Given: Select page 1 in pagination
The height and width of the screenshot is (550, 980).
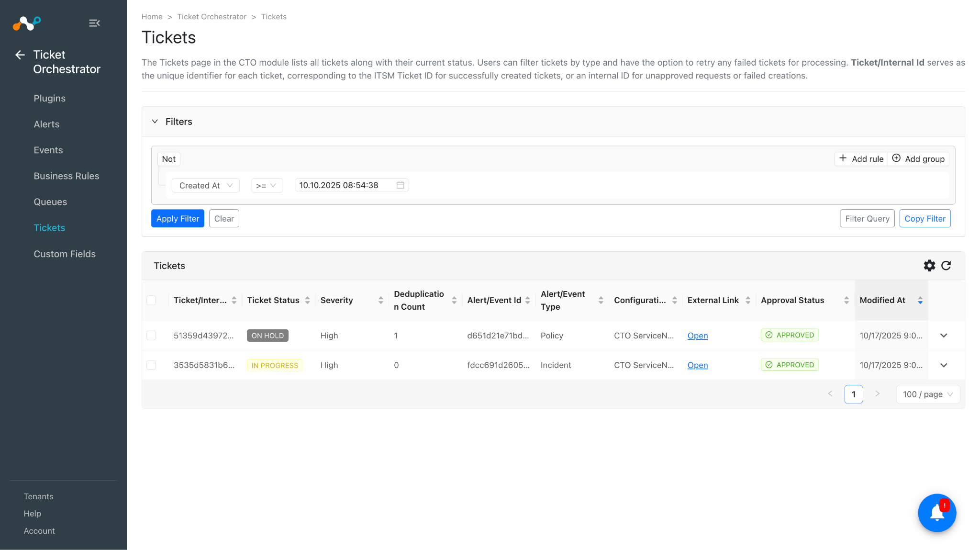Looking at the screenshot, I should [x=854, y=394].
